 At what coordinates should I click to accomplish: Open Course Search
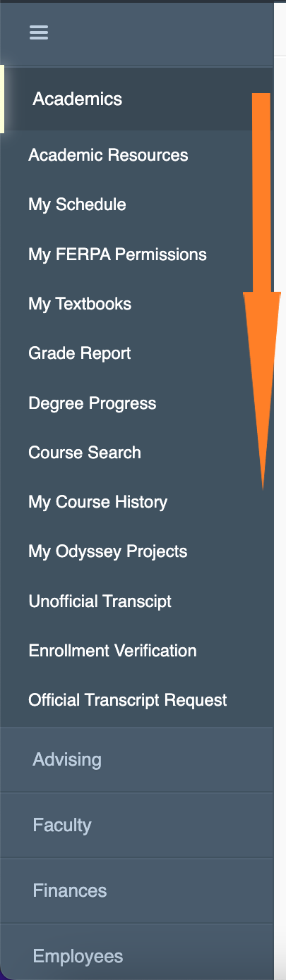click(x=85, y=453)
